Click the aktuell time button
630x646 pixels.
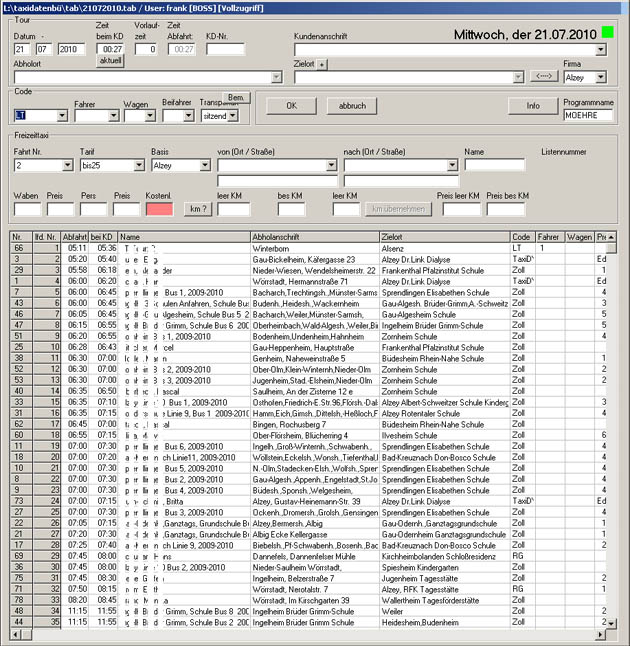tap(109, 61)
